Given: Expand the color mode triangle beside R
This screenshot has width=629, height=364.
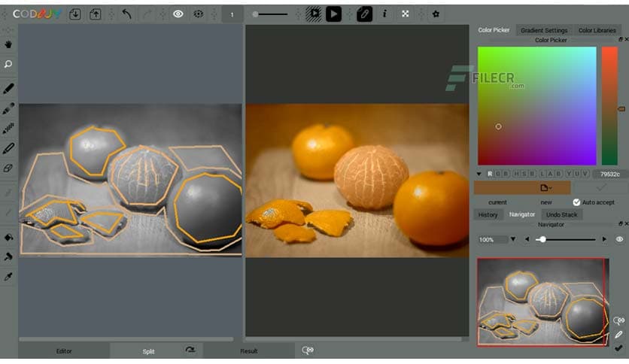Looking at the screenshot, I should point(480,174).
